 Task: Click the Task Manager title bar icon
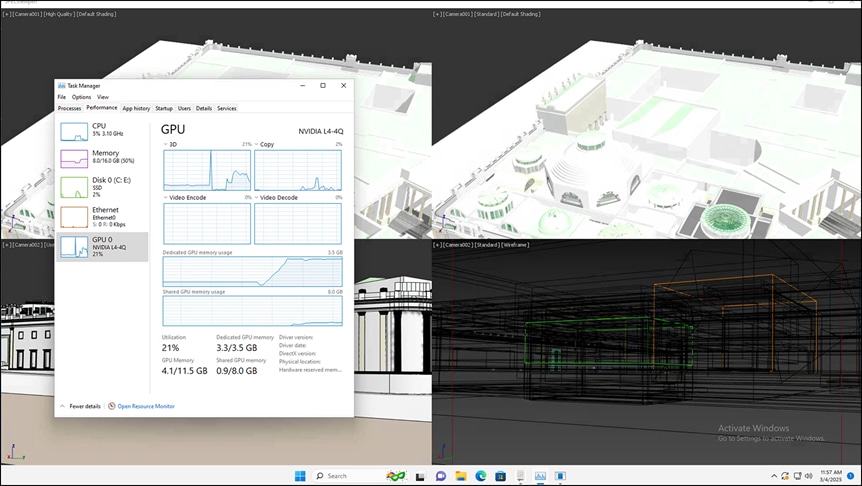click(x=62, y=86)
